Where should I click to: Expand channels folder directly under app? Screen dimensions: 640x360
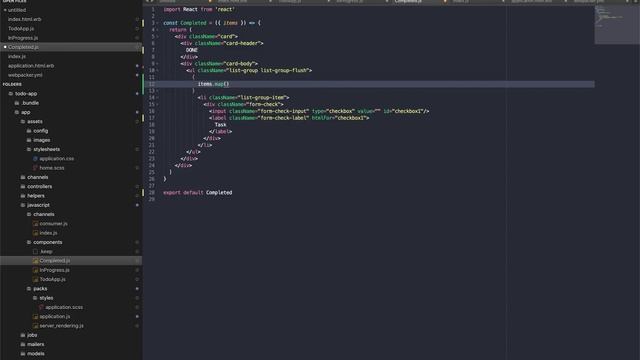tap(23, 177)
